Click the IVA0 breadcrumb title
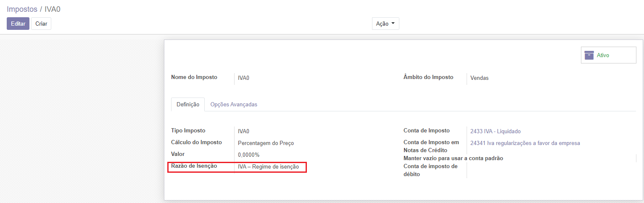Image resolution: width=644 pixels, height=203 pixels. tap(53, 9)
